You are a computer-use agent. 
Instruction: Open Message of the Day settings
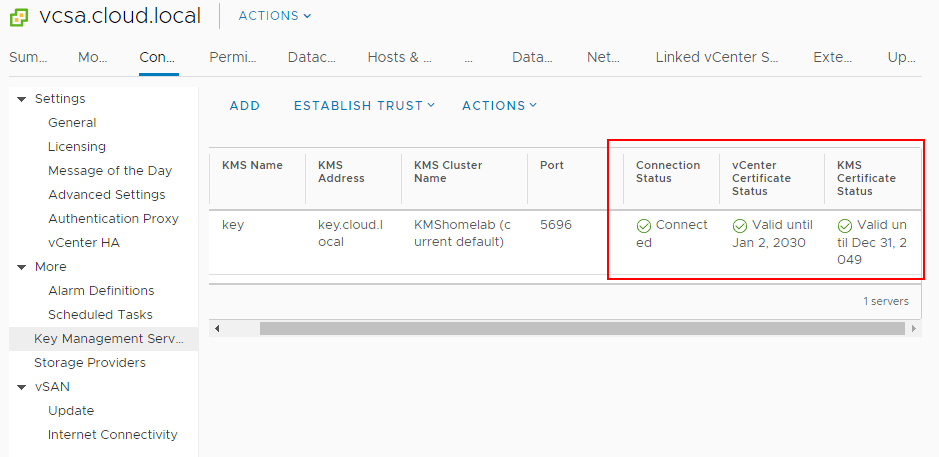coord(110,171)
